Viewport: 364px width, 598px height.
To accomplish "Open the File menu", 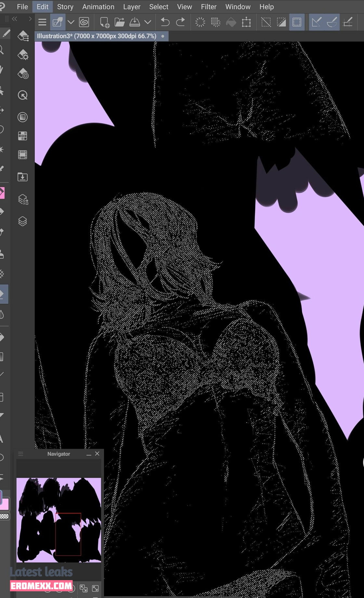I will point(22,6).
